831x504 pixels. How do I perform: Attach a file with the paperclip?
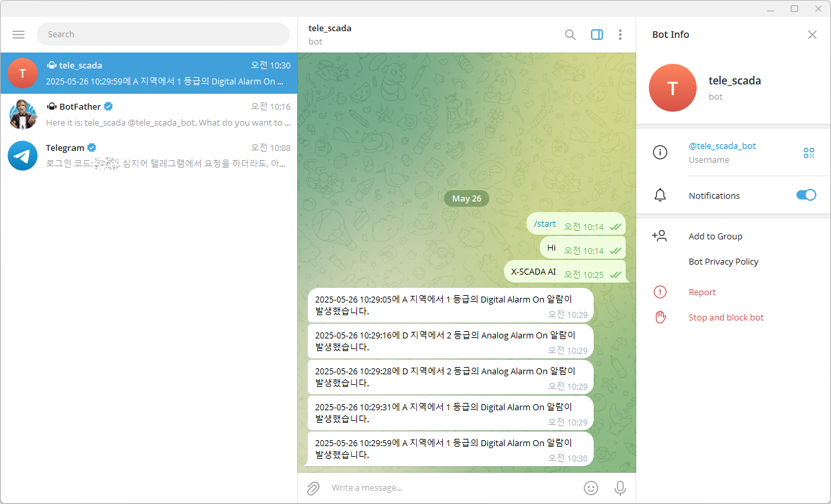(313, 488)
